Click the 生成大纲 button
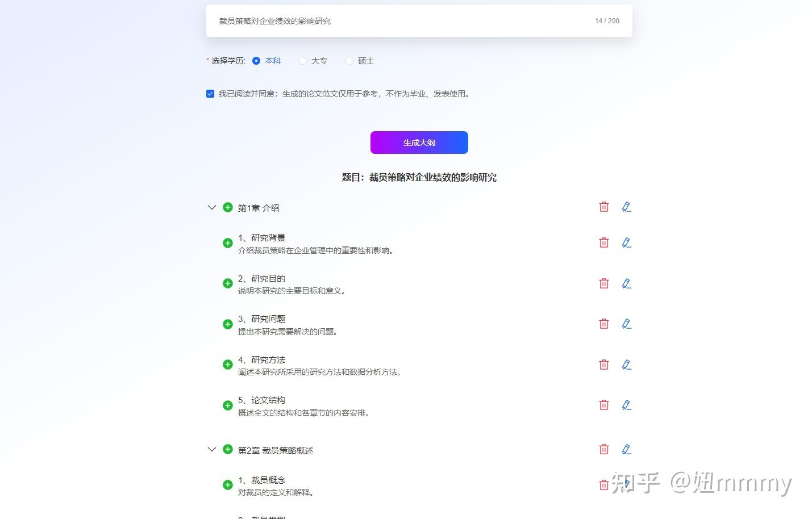Viewport: 812px width, 519px height. click(x=419, y=143)
